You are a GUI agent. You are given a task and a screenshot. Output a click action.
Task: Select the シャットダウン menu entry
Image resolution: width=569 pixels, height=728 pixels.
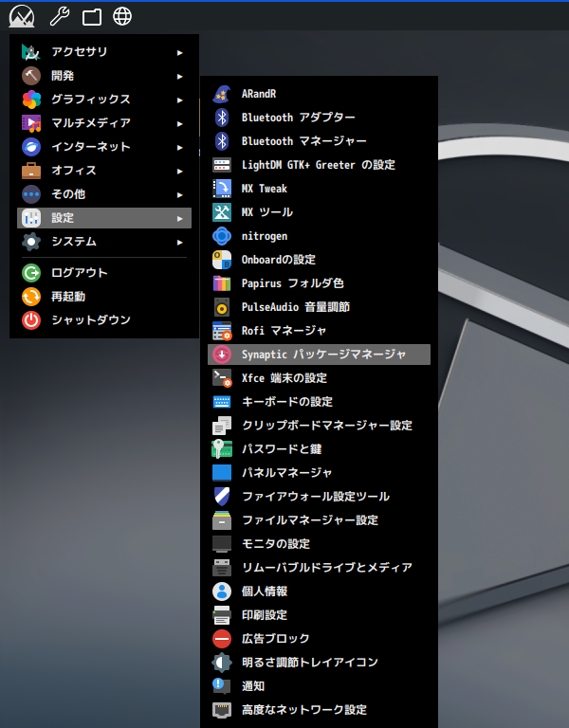point(104,319)
